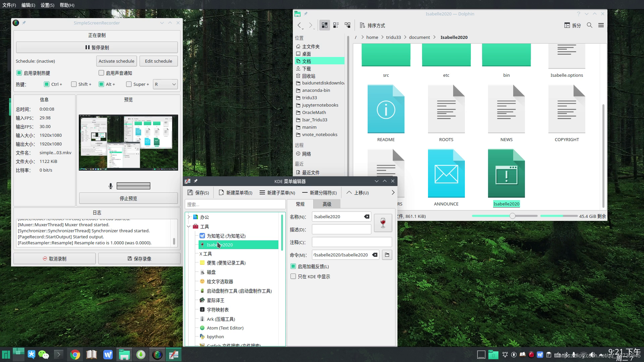Open the hotkey letter R dropdown

[x=165, y=84]
